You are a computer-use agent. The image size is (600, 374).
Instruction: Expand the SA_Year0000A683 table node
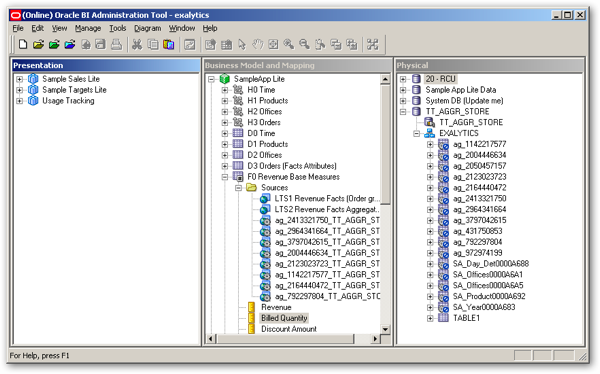tap(430, 307)
